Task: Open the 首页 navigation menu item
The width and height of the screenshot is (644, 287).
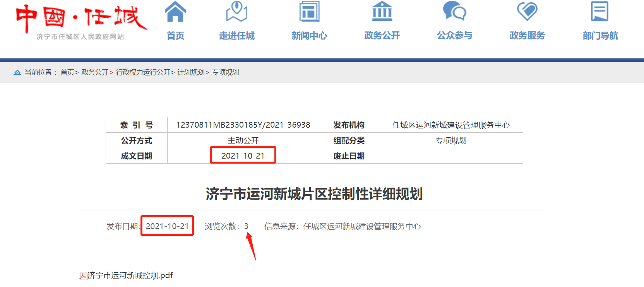Action: 175,36
